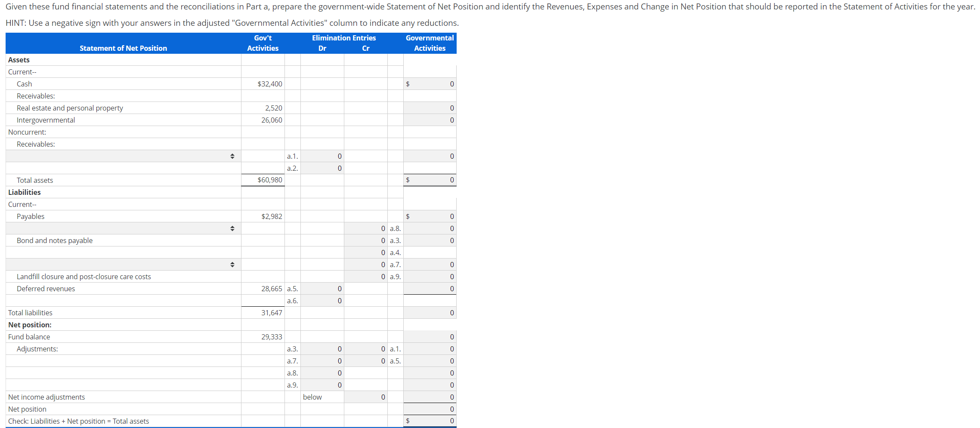Edit debit field a.9 under Adjustments
The height and width of the screenshot is (428, 980).
[x=322, y=385]
